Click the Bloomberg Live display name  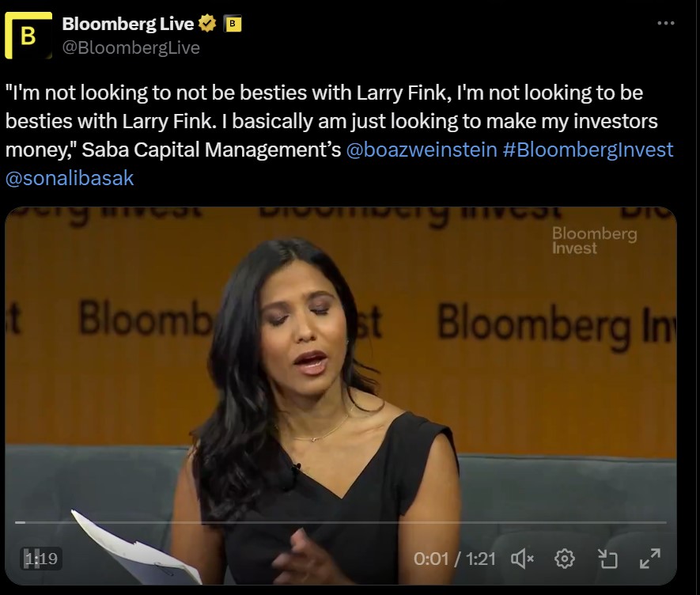point(128,24)
